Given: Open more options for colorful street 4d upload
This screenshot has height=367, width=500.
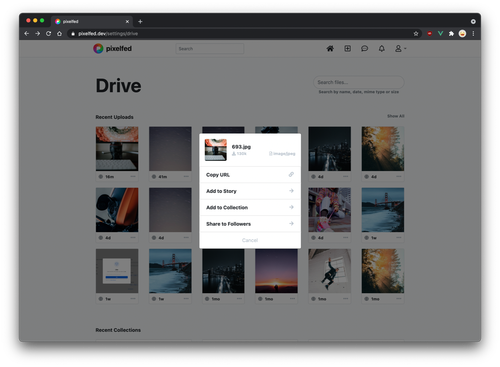Looking at the screenshot, I should click(345, 238).
